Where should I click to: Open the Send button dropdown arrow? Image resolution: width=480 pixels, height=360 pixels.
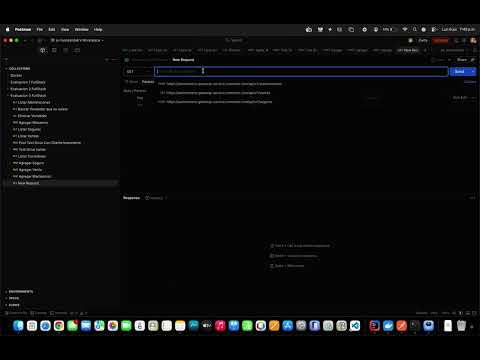tap(473, 71)
